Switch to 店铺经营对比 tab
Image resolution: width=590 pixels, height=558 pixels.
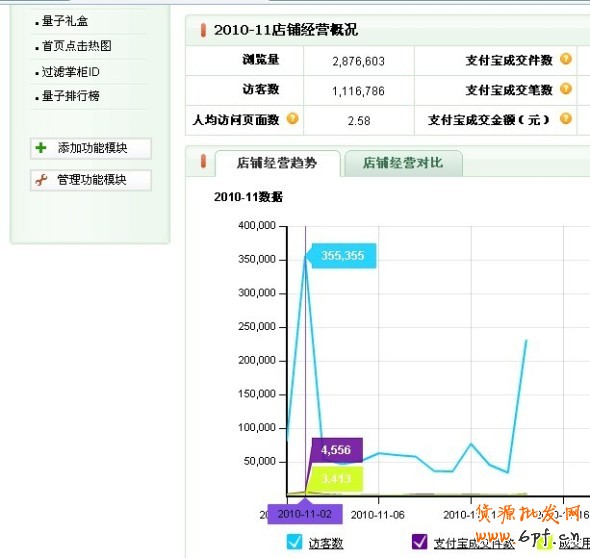click(403, 163)
